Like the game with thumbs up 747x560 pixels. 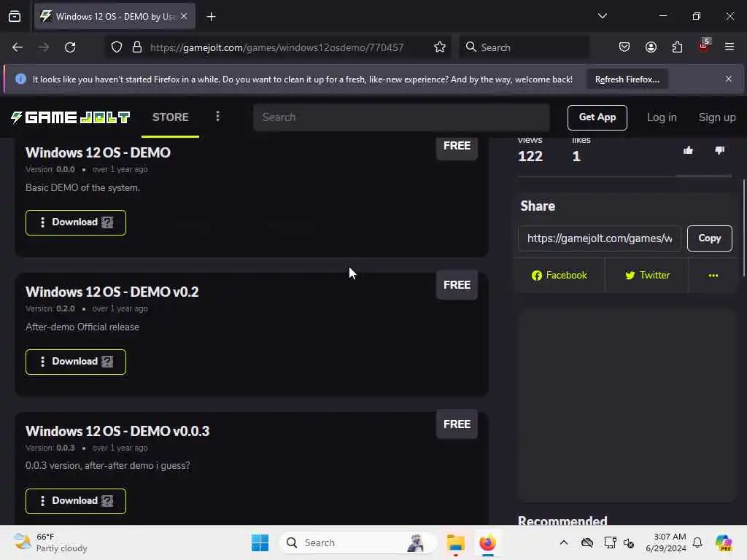(688, 150)
